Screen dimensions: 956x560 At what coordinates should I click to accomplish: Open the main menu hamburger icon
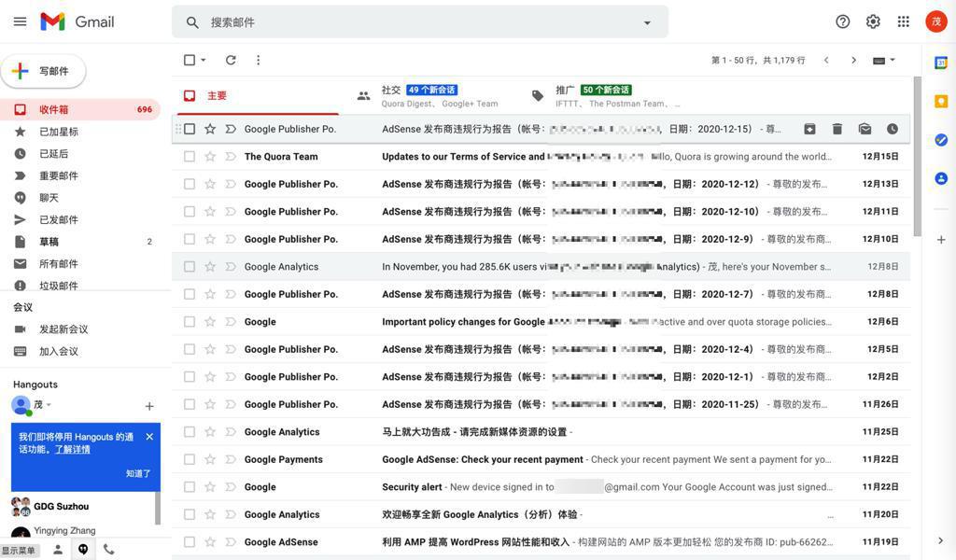21,22
